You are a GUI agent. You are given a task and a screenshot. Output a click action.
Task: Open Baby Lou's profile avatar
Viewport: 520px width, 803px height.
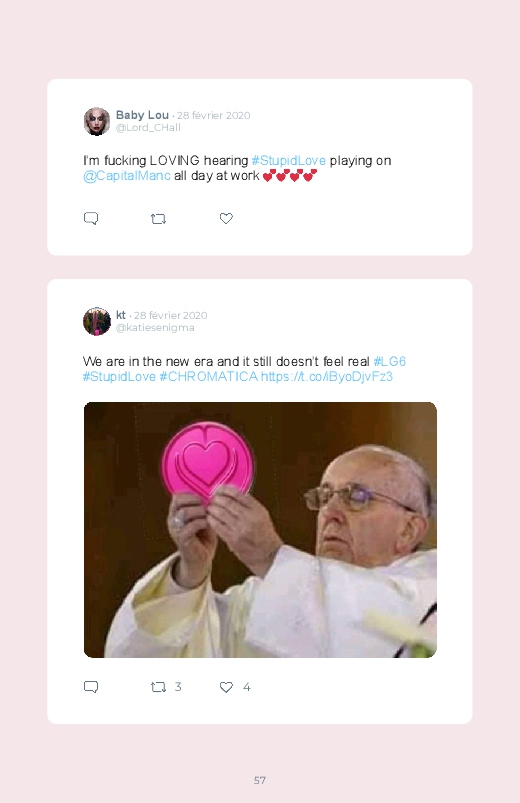tap(97, 121)
